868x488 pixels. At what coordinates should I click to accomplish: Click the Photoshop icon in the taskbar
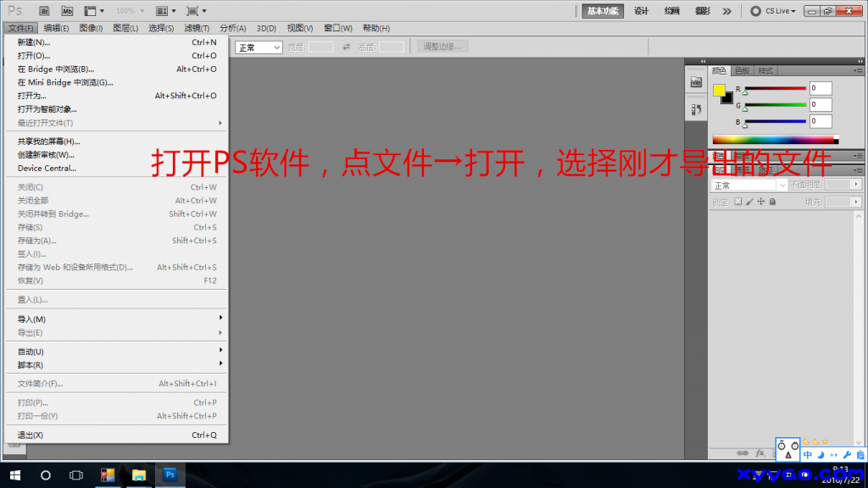(170, 475)
